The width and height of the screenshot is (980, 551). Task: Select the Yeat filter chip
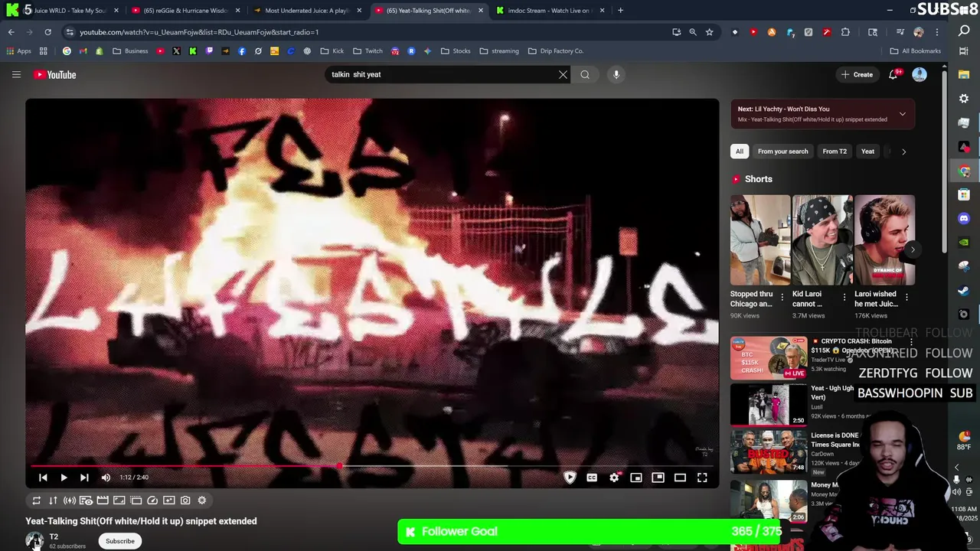(x=867, y=152)
